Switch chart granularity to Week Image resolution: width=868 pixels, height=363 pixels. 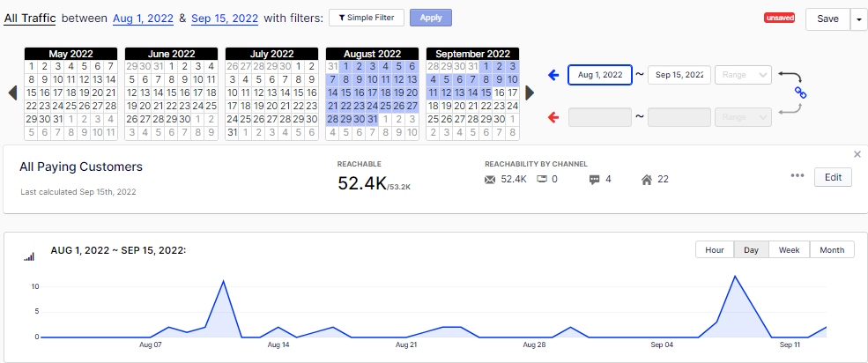click(790, 249)
